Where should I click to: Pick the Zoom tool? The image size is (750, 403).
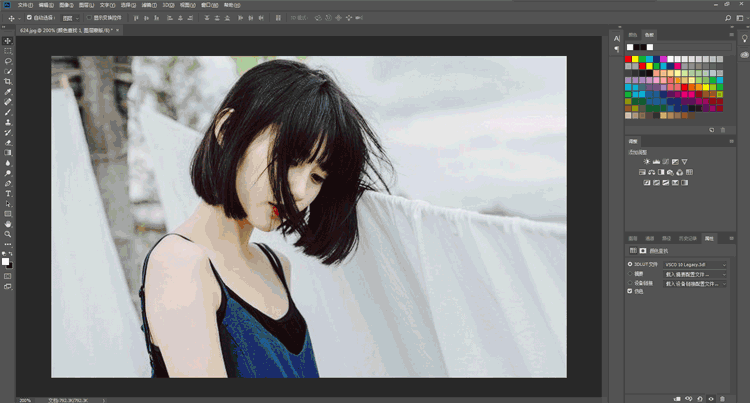click(x=8, y=233)
